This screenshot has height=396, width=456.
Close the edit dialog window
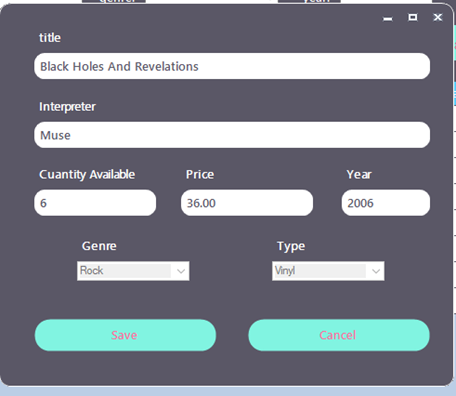click(x=438, y=17)
